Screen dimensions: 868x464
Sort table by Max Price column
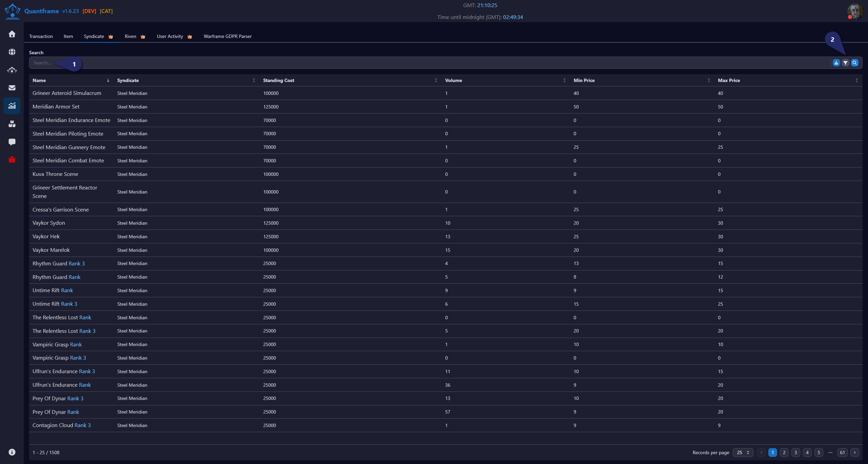[788, 80]
